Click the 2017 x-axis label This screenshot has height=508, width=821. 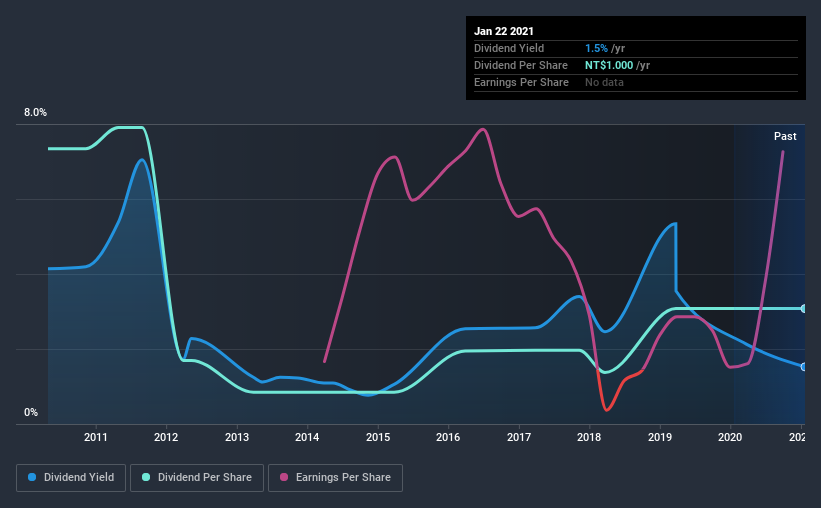pyautogui.click(x=519, y=437)
